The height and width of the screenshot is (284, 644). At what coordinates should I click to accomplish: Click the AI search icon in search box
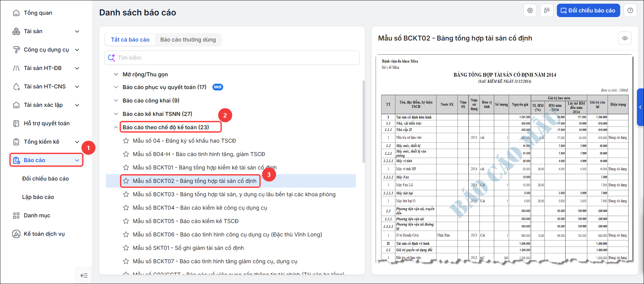[112, 58]
